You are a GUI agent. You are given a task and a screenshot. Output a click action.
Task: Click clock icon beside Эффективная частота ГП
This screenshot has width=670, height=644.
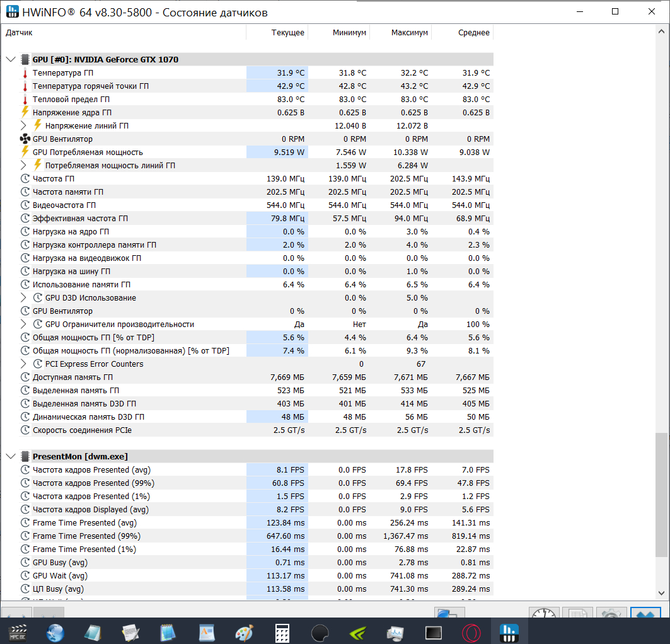click(25, 218)
